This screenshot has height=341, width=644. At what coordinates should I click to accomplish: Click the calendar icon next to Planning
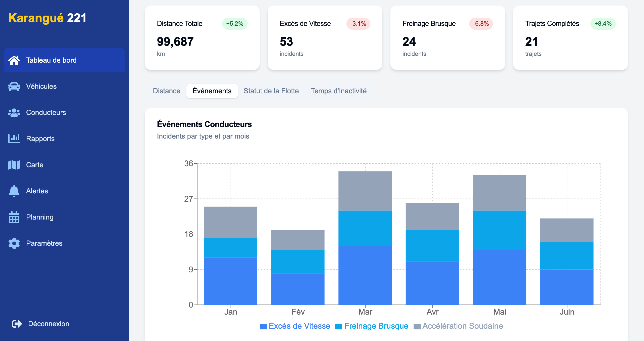click(x=14, y=217)
